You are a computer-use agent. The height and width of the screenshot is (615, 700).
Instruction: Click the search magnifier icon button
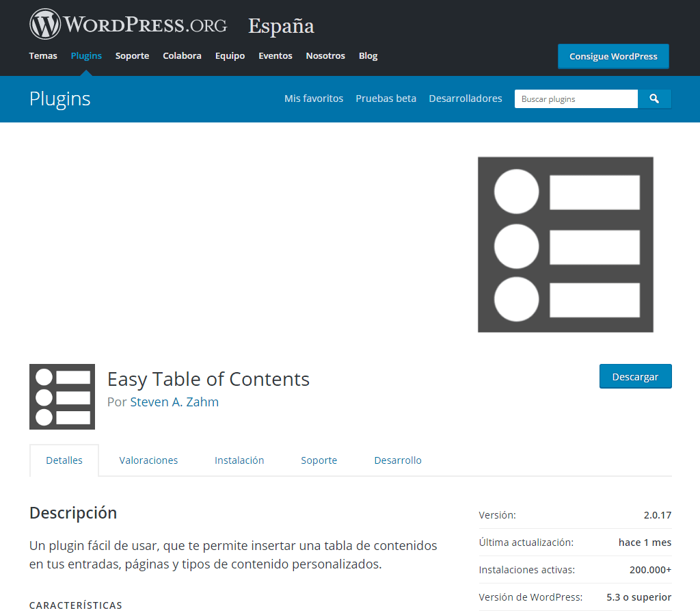[x=654, y=99]
